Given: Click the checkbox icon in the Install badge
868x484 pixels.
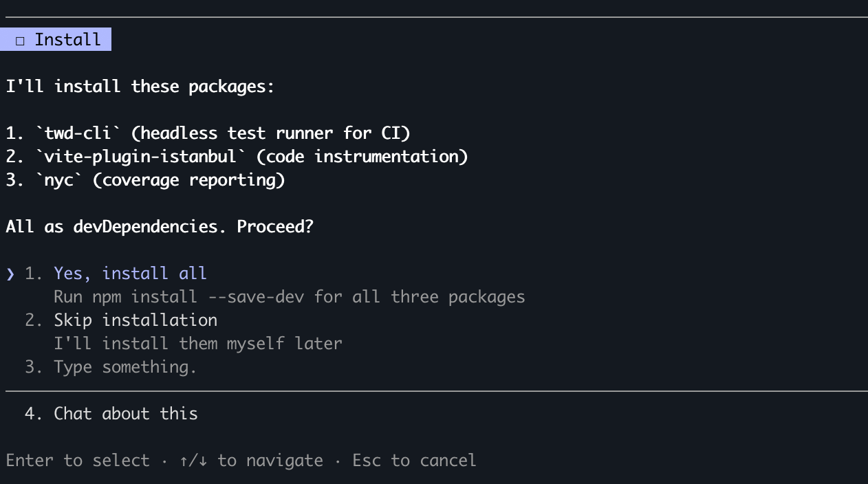Looking at the screenshot, I should pos(19,39).
